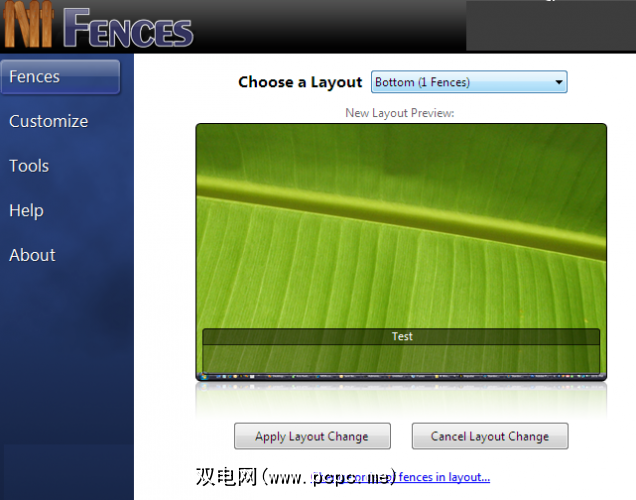Click the Fences wooden fence logo icon
The height and width of the screenshot is (500, 636).
click(29, 24)
